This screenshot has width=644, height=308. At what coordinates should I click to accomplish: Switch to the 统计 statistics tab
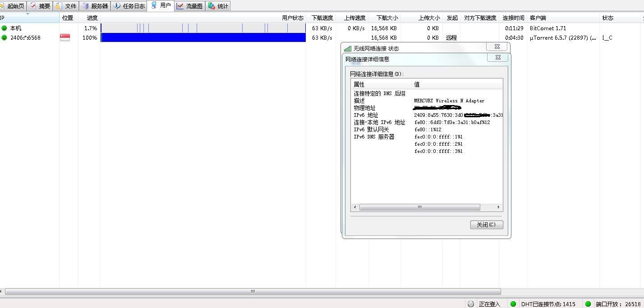[x=218, y=6]
